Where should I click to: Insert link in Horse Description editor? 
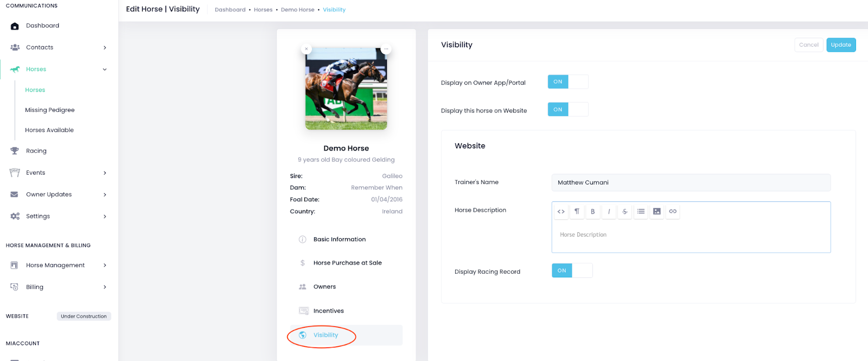673,212
